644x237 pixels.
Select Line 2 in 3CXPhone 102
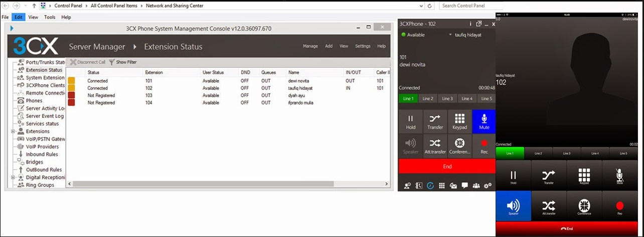click(428, 99)
